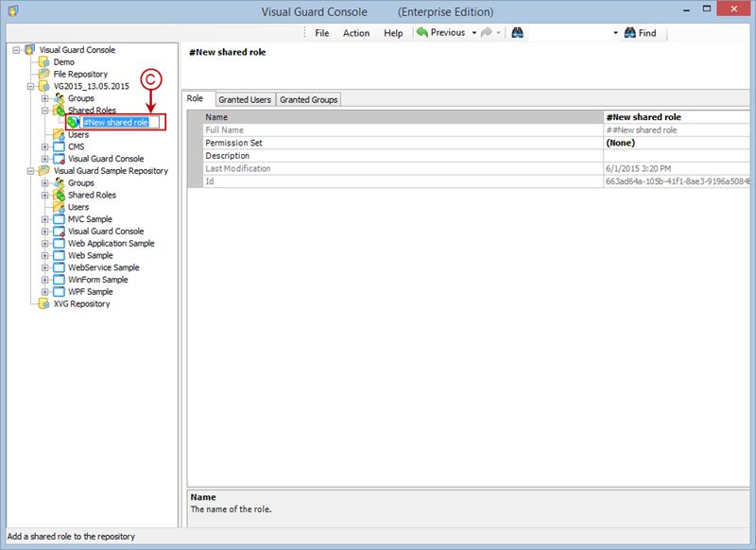
Task: Collapse the VG2015_13.05.2015 repository node
Action: click(30, 86)
